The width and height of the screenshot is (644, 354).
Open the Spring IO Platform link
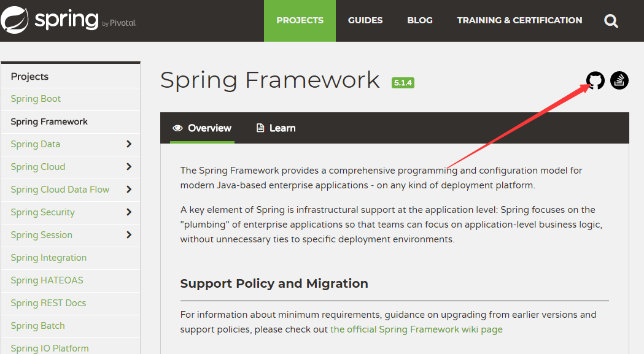(50, 348)
